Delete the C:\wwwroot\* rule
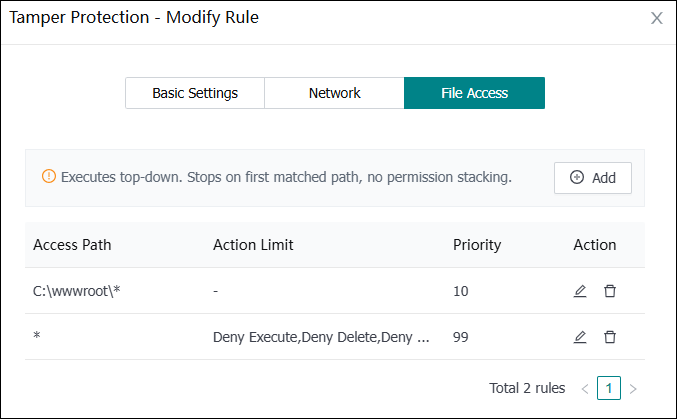Screen dimensions: 677x419 coord(610,291)
